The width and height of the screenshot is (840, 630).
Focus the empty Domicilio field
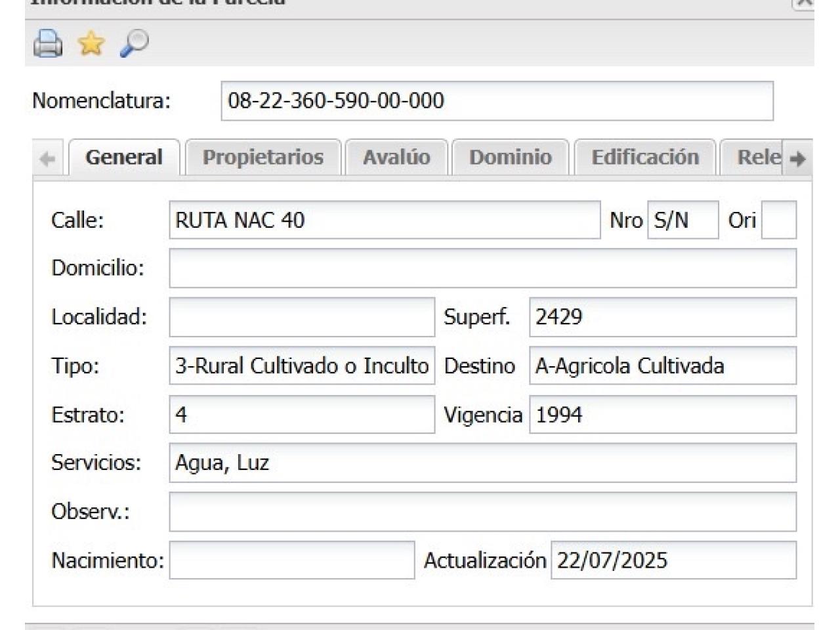click(x=482, y=268)
